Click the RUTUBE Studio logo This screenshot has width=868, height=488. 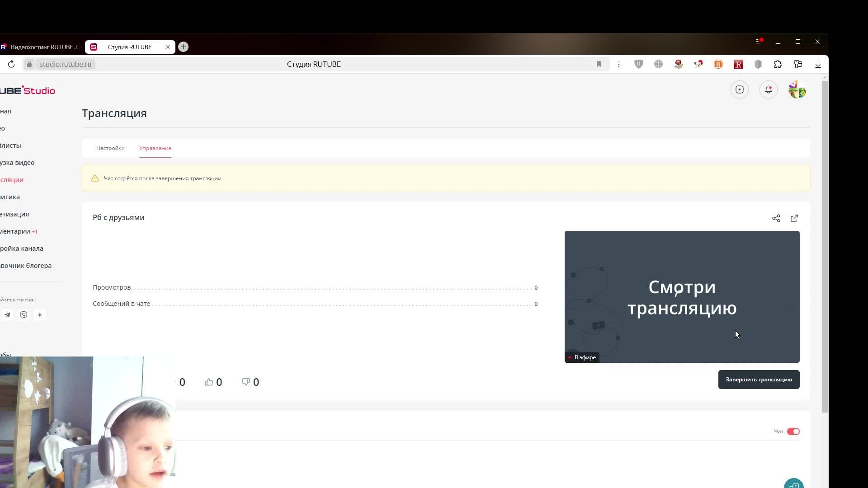coord(27,90)
